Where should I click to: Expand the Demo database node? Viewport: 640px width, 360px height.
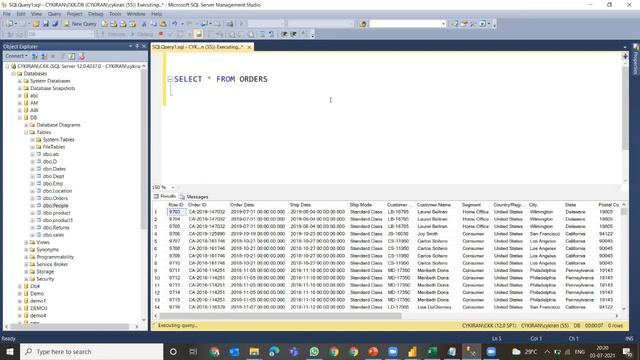[x=20, y=294]
